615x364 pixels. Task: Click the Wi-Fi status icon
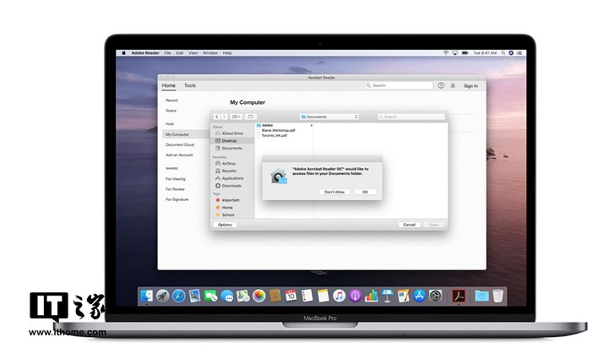click(445, 53)
